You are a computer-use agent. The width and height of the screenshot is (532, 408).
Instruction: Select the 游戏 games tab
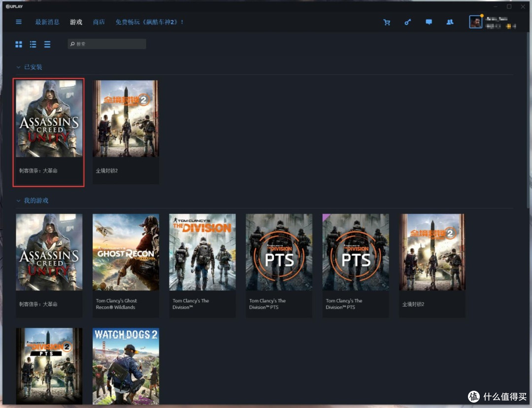76,22
